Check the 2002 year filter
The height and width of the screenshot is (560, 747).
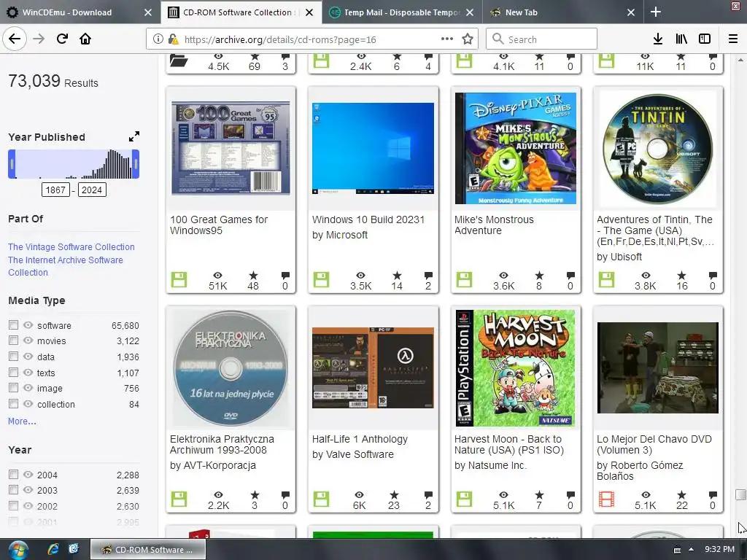[x=13, y=506]
